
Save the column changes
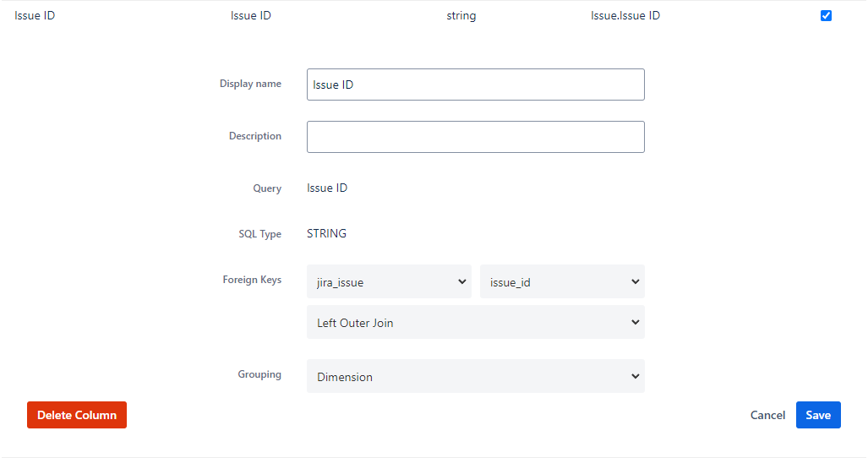[x=817, y=415]
